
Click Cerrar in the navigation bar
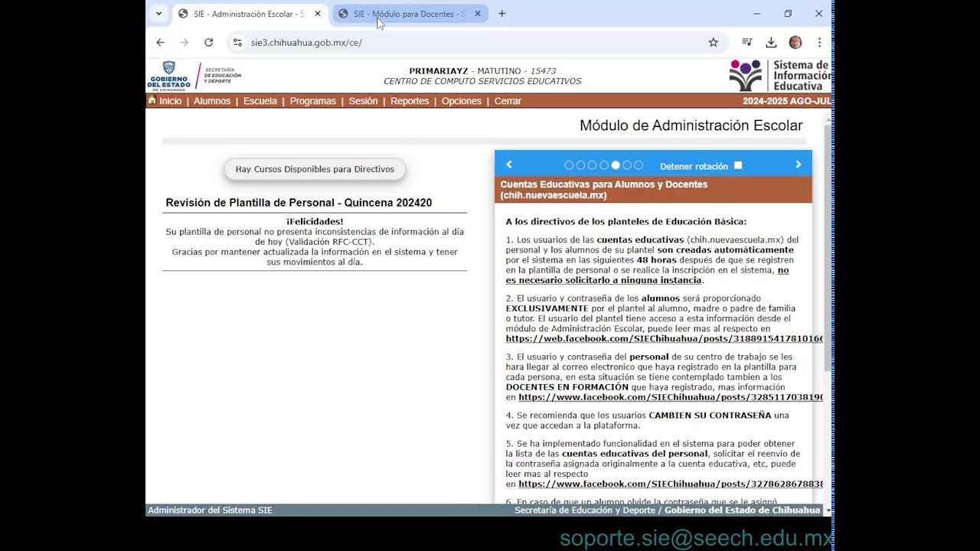click(508, 101)
